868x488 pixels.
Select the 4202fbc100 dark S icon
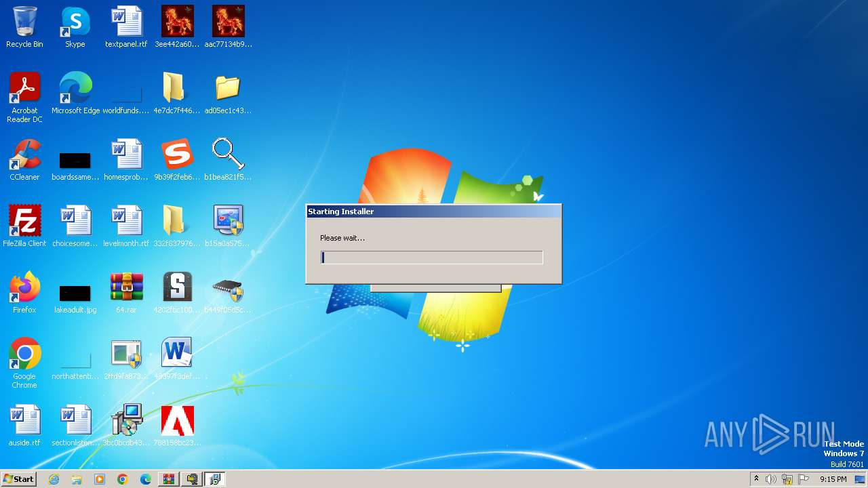[177, 293]
